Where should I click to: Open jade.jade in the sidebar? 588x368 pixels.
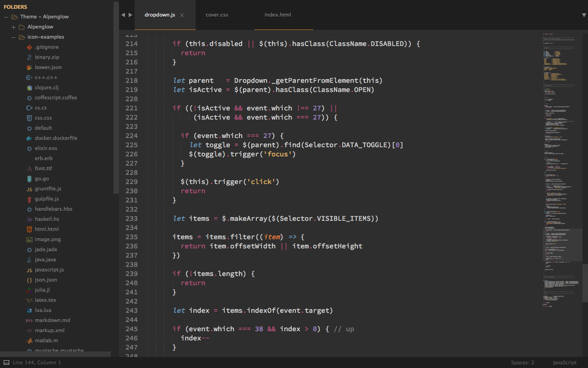click(46, 249)
